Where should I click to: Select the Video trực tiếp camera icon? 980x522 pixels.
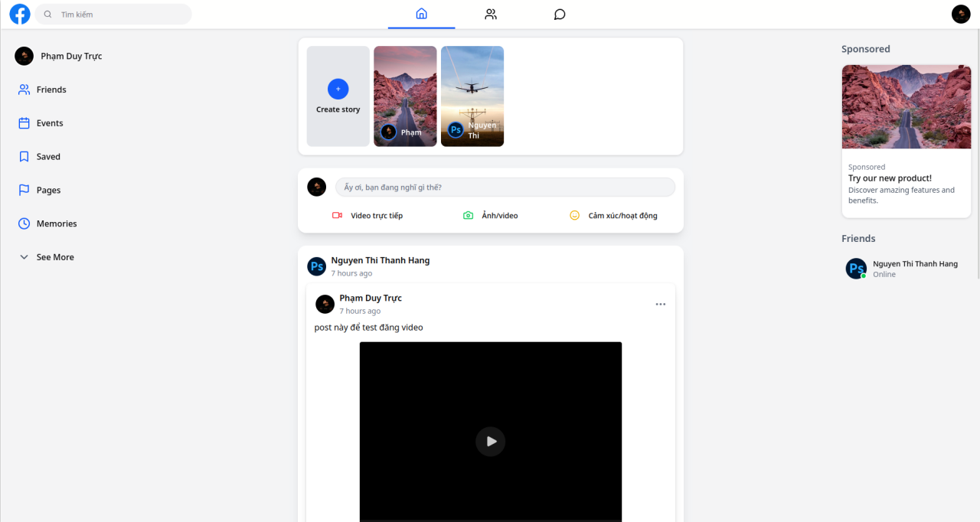click(x=337, y=215)
